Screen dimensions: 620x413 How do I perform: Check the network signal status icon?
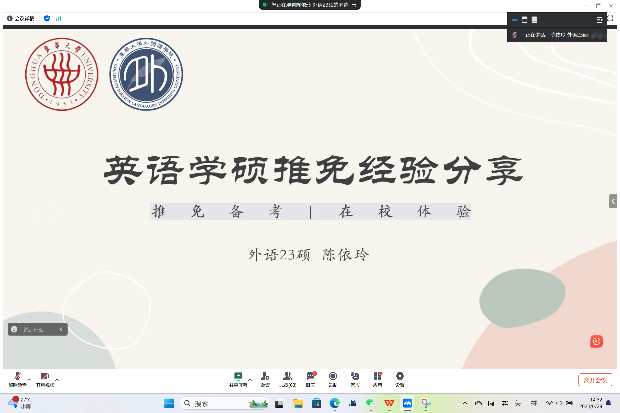pos(58,18)
